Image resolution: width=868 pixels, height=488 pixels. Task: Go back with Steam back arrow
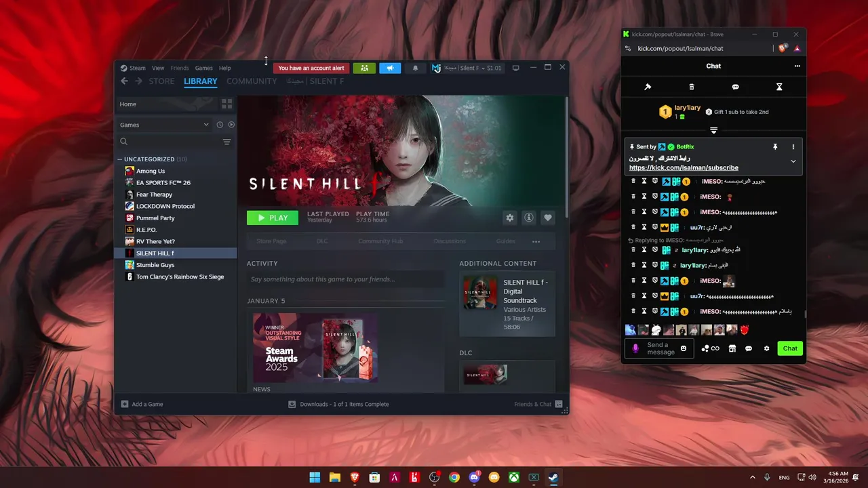click(x=124, y=81)
